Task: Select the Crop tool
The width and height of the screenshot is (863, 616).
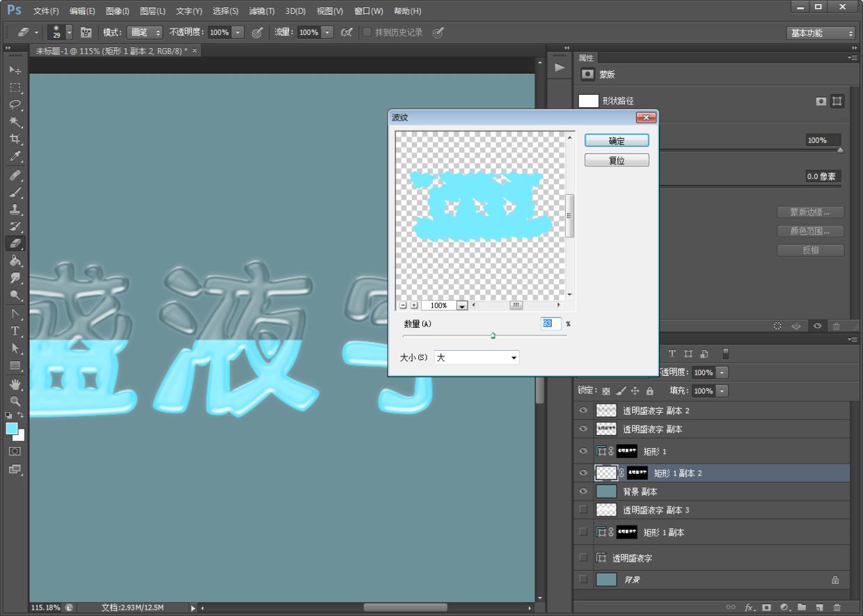Action: coord(15,139)
